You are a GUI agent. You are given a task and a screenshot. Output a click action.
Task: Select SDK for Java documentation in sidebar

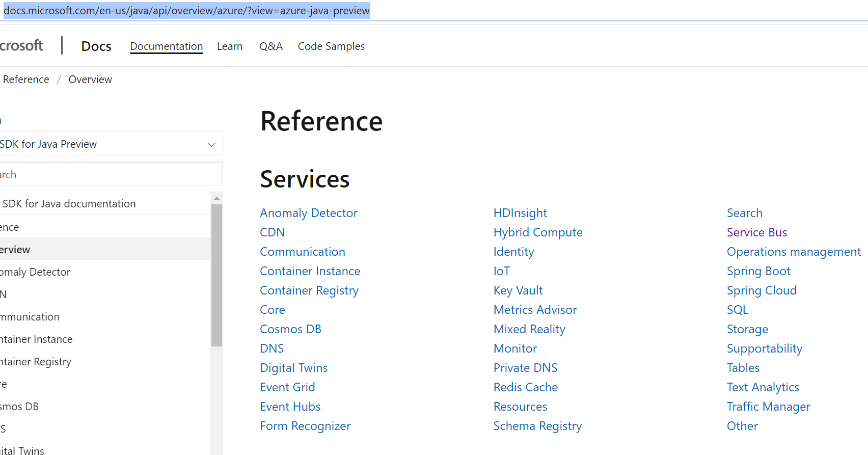point(69,204)
